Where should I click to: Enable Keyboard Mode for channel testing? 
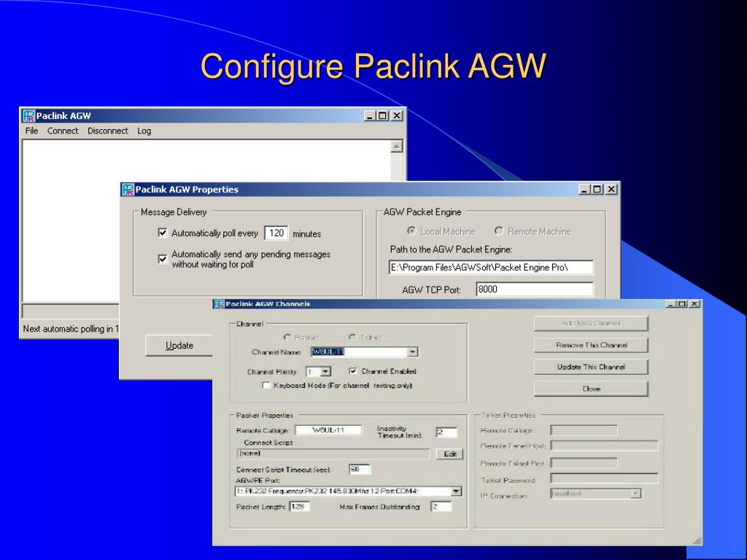click(x=266, y=385)
